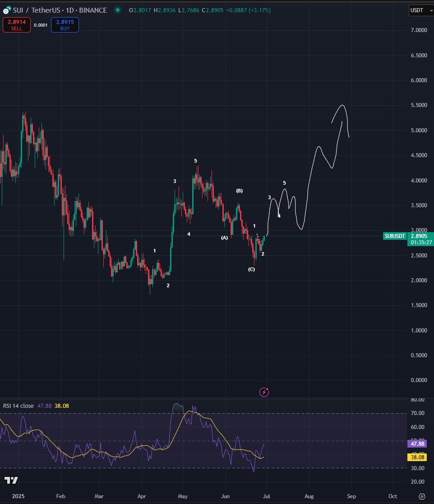This screenshot has width=434, height=504.
Task: Click the SUIUSDT price label on scale
Action: (397, 236)
